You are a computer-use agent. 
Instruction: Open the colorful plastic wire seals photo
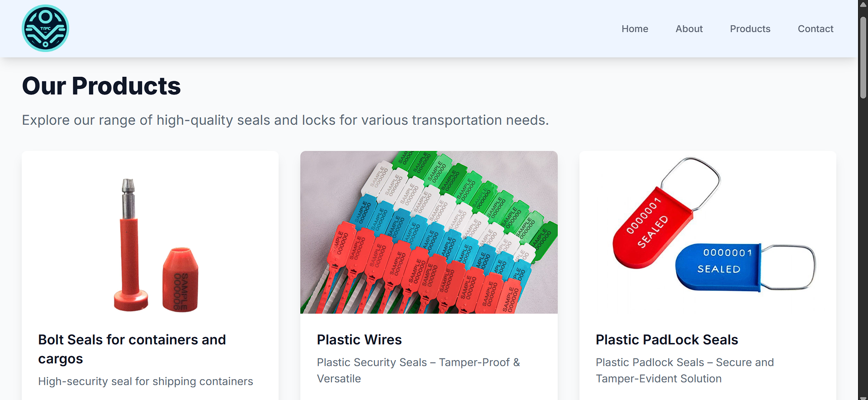tap(429, 232)
